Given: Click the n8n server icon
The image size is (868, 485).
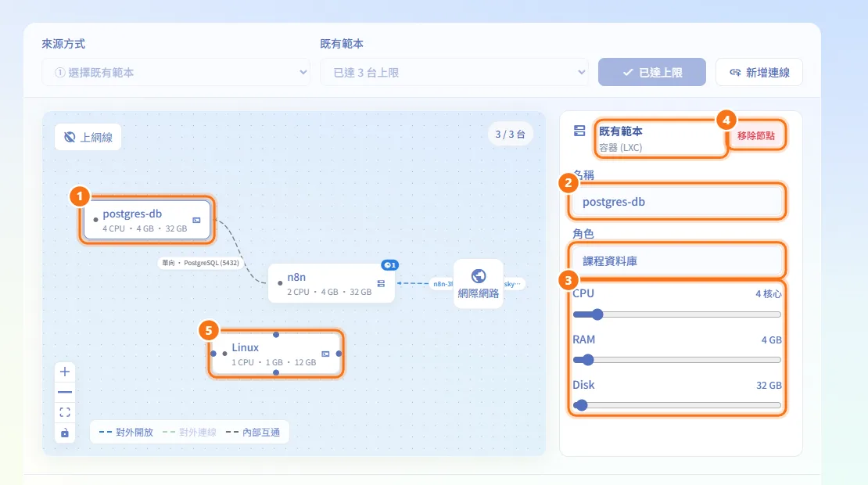Looking at the screenshot, I should [x=381, y=283].
